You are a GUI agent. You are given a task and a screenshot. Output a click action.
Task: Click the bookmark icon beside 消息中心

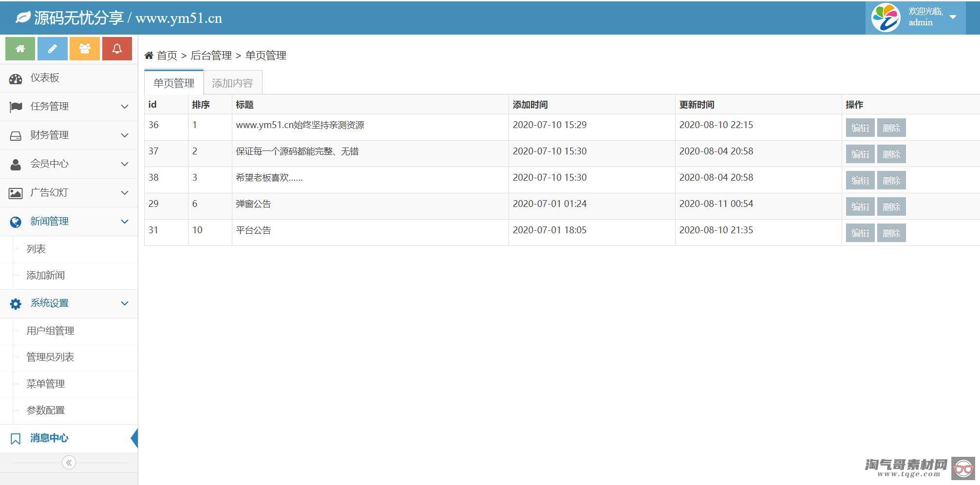coord(16,439)
